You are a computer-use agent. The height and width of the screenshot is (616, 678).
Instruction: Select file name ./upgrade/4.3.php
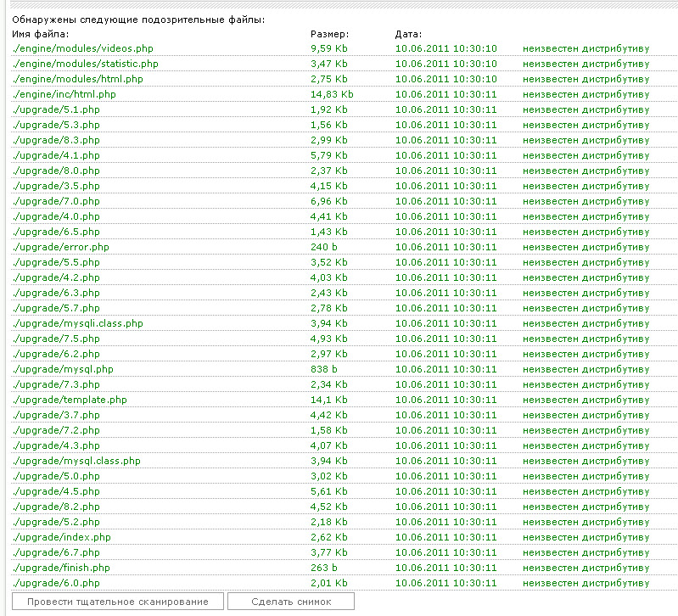click(56, 445)
